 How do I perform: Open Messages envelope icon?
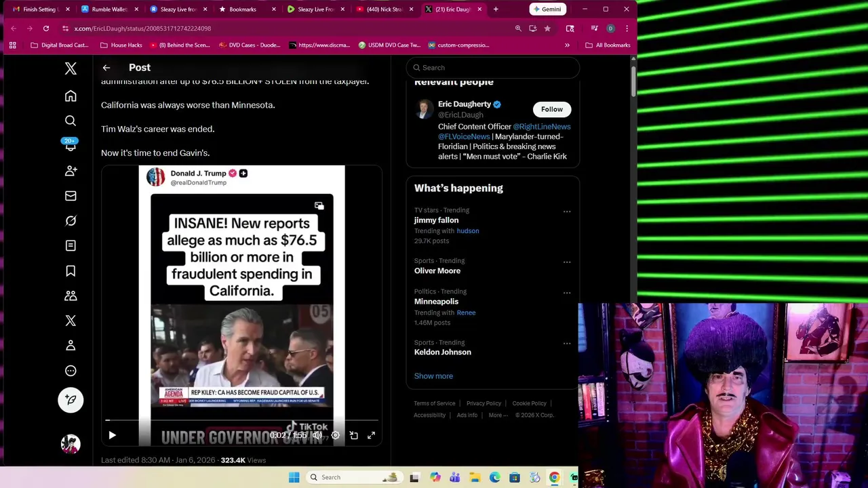click(71, 196)
